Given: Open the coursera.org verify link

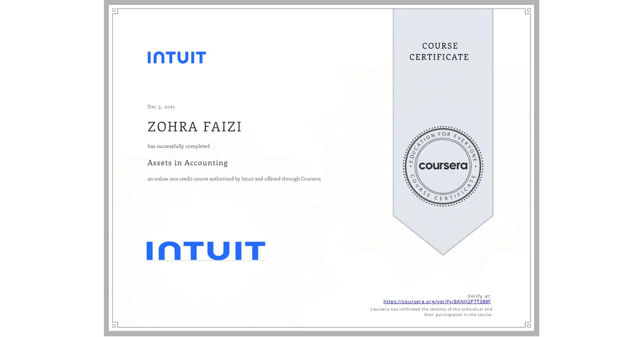Looking at the screenshot, I should tap(437, 301).
